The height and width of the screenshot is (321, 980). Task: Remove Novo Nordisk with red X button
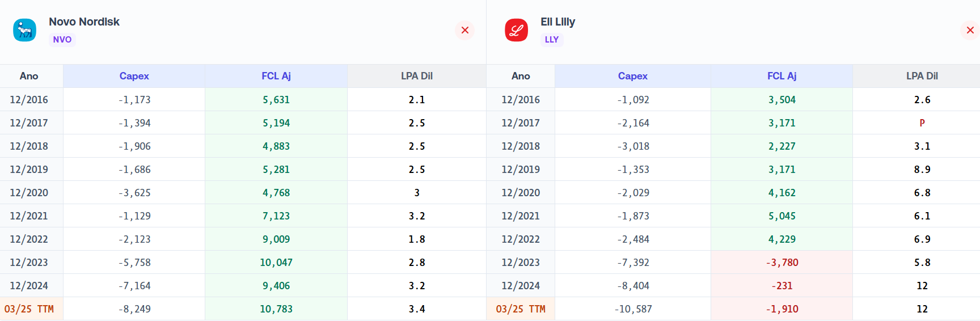tap(465, 30)
